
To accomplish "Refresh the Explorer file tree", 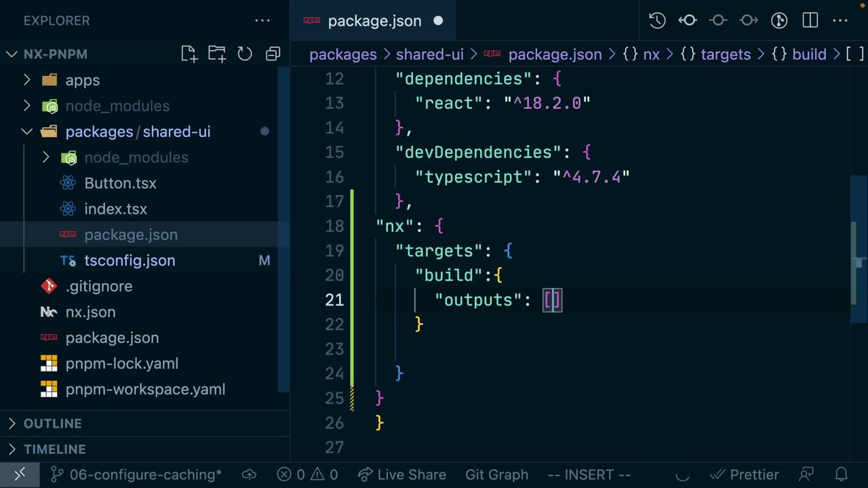I will point(245,54).
